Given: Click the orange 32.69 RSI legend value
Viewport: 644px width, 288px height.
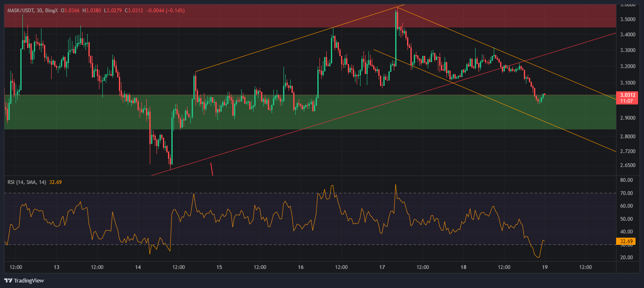Looking at the screenshot, I should click(56, 182).
